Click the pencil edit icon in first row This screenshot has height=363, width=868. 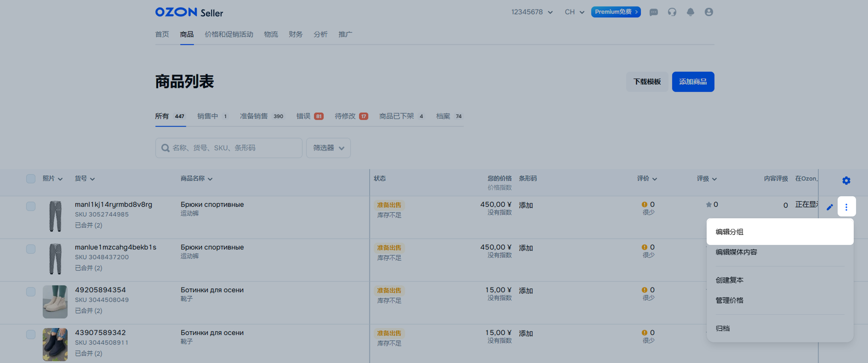click(x=830, y=207)
